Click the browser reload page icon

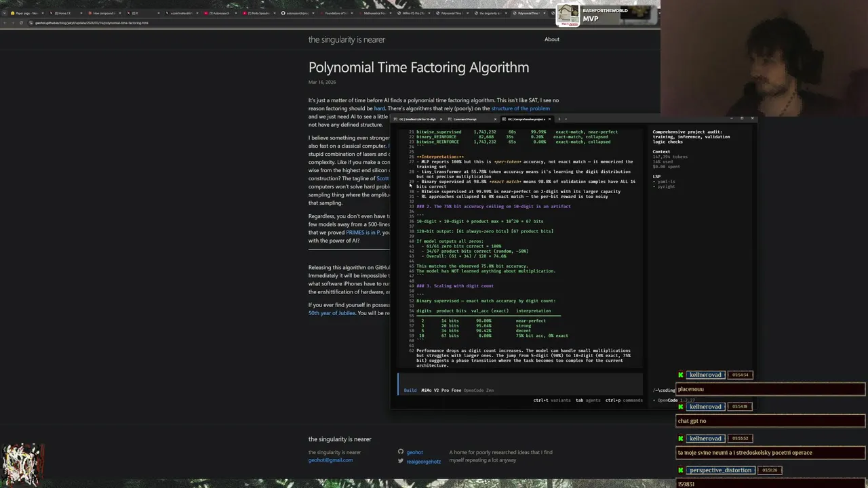(x=21, y=22)
